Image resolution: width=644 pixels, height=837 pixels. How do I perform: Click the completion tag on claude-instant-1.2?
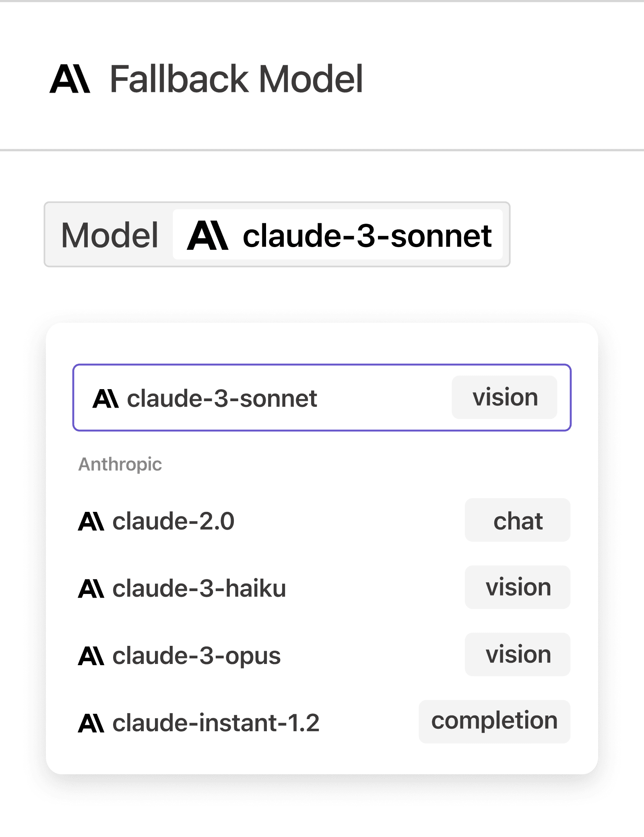(494, 722)
